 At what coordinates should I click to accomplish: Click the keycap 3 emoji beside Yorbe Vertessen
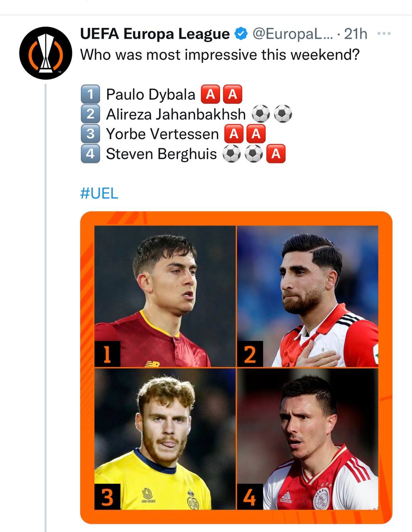[90, 134]
